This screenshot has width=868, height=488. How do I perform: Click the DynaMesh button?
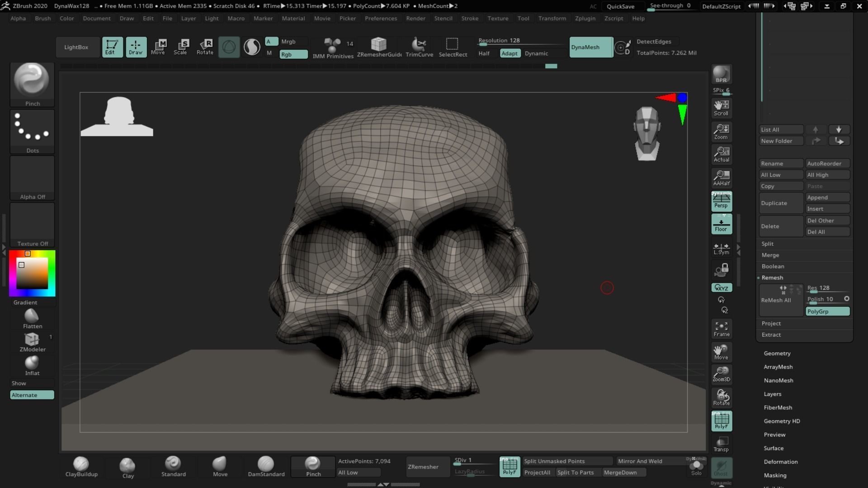click(x=591, y=47)
